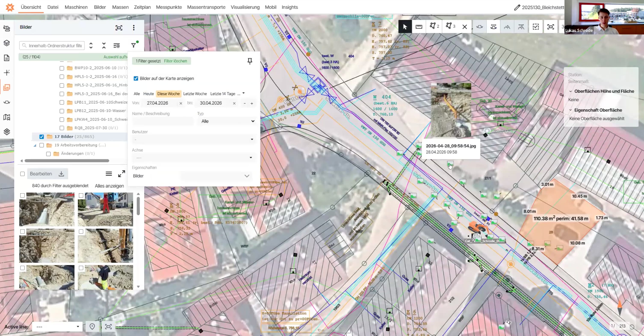Click the Bearbeiten button

41,174
